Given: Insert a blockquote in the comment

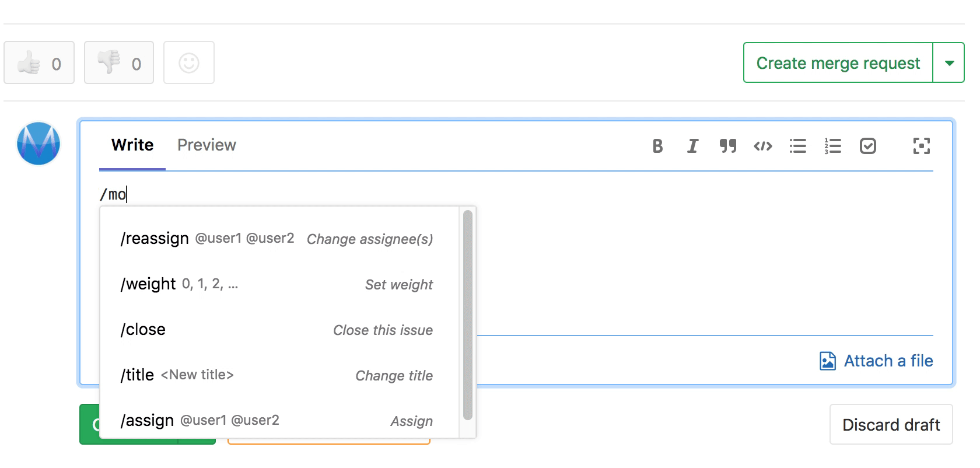Looking at the screenshot, I should (727, 146).
